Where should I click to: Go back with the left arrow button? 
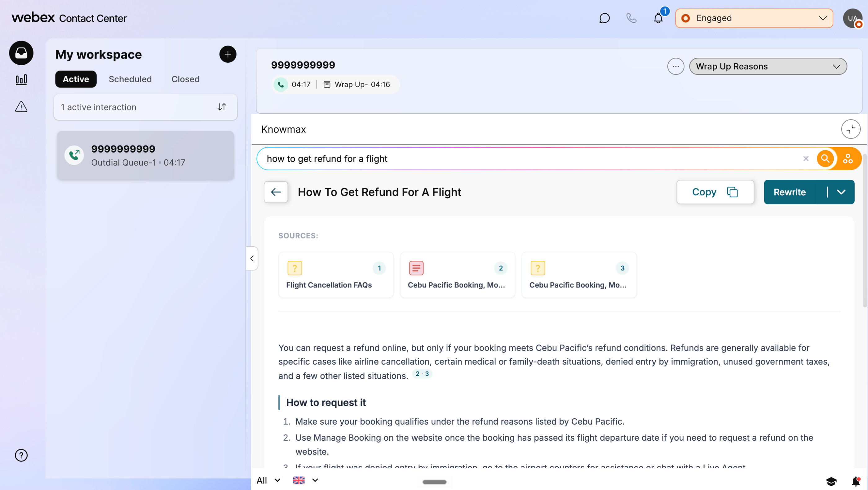[276, 192]
